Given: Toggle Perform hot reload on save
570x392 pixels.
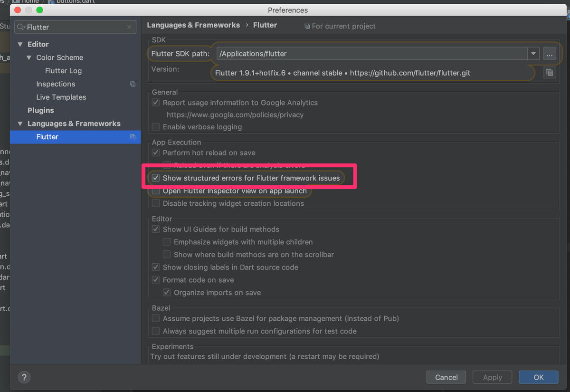Looking at the screenshot, I should coord(156,153).
